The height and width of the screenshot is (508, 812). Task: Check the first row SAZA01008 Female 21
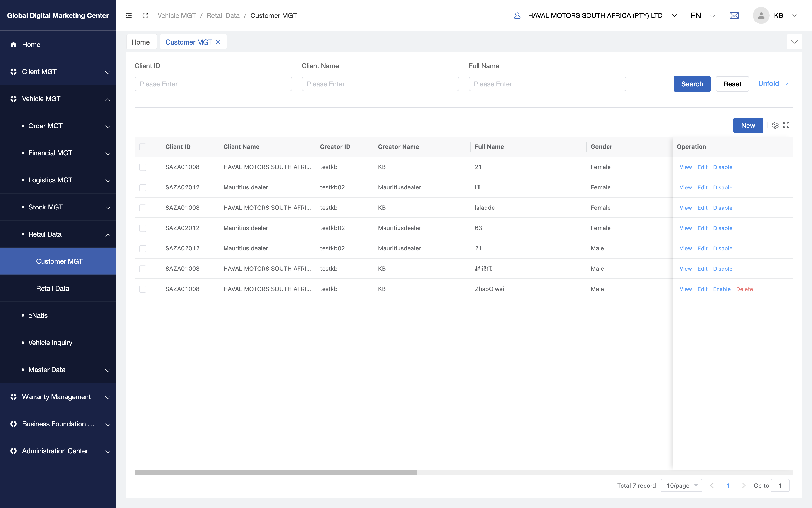pos(143,167)
